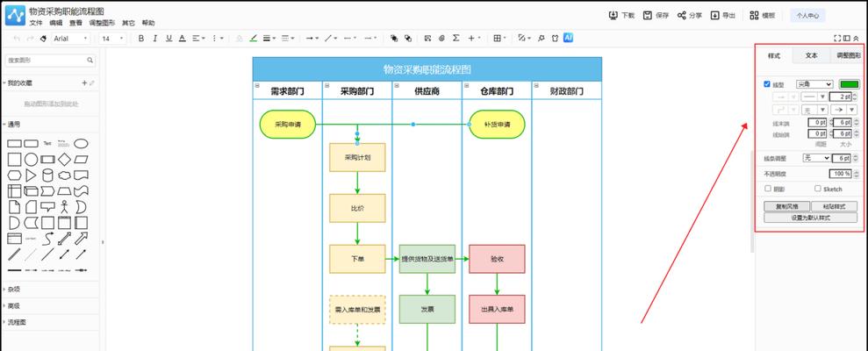Open the font size 14 dropdown
Viewport: 868px width, 351px height.
[112, 39]
